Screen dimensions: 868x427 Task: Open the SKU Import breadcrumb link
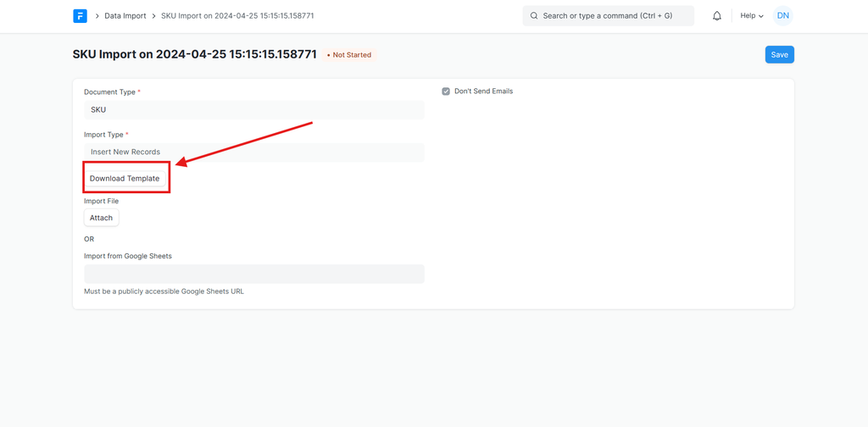[237, 16]
